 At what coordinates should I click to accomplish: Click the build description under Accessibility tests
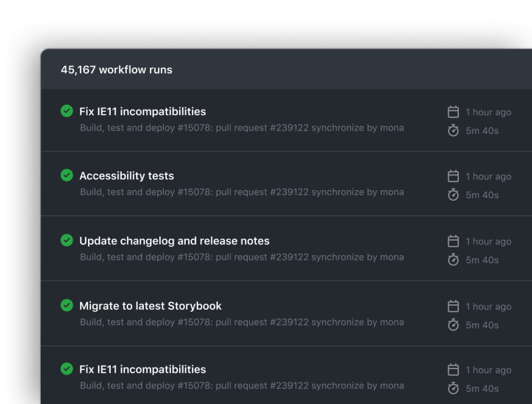click(x=242, y=192)
